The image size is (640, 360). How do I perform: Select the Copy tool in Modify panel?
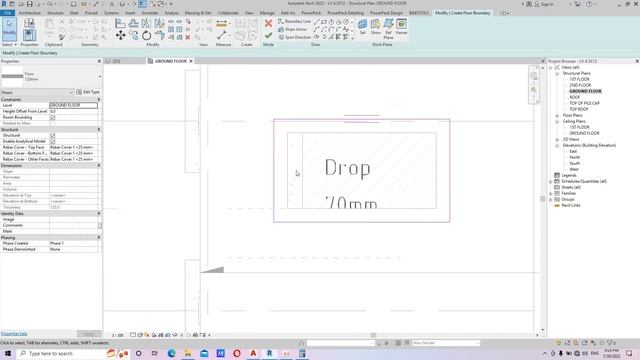tap(133, 36)
